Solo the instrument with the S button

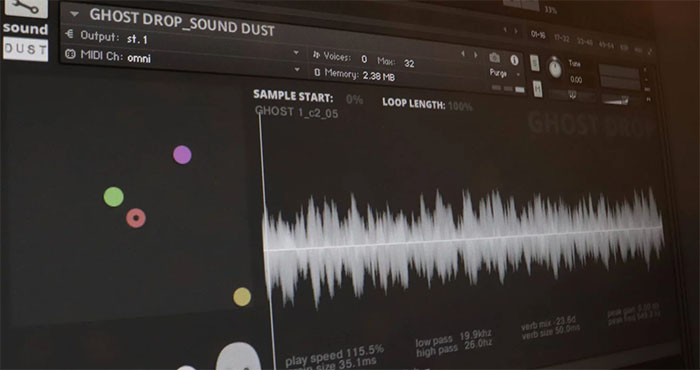point(535,63)
